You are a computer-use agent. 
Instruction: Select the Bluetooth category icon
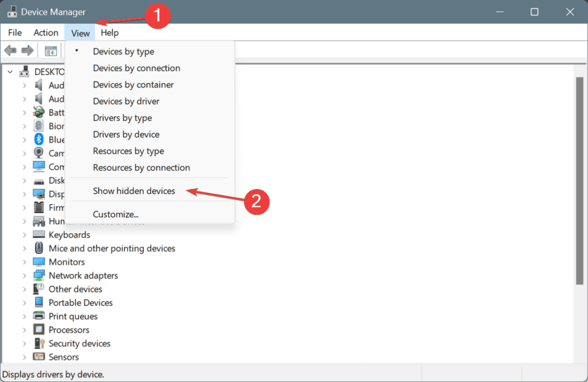(x=38, y=140)
